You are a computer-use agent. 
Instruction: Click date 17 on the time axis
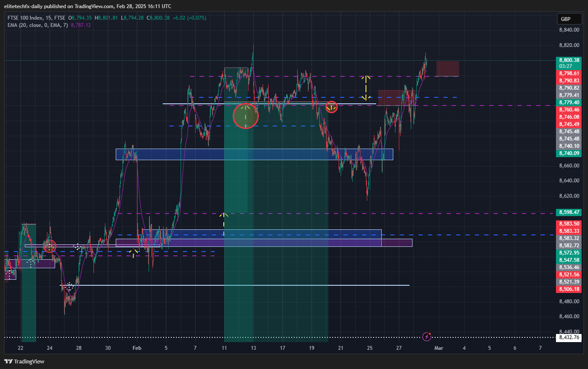[x=282, y=348]
